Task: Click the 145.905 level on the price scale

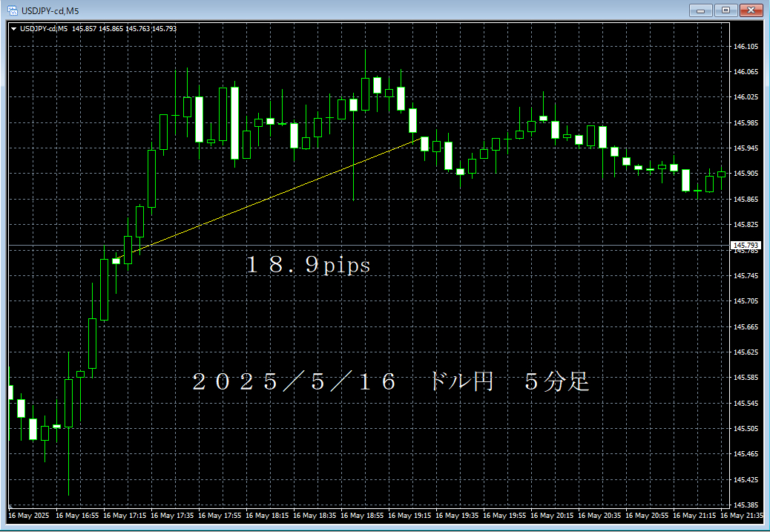Action: click(x=746, y=174)
